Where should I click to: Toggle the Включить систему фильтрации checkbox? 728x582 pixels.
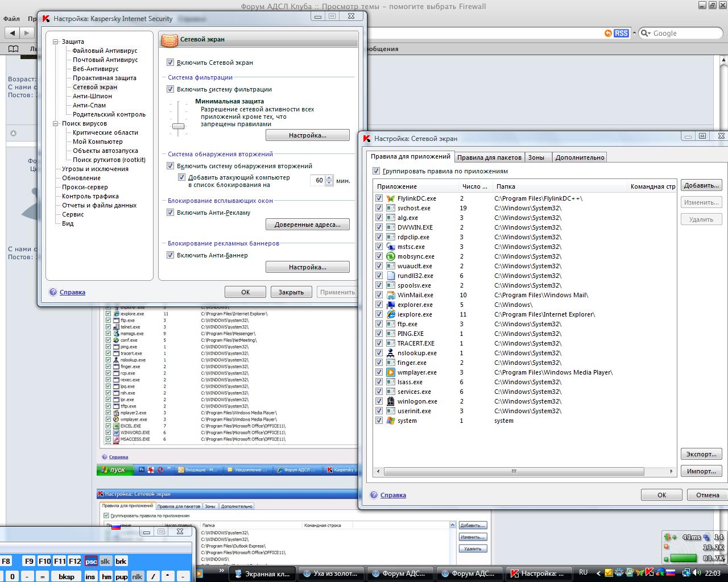click(x=170, y=89)
